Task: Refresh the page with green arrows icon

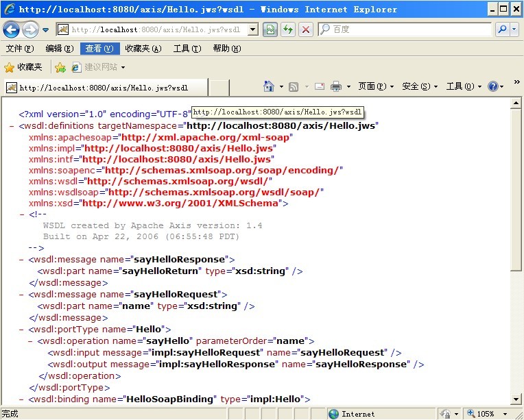Action: tap(288, 29)
